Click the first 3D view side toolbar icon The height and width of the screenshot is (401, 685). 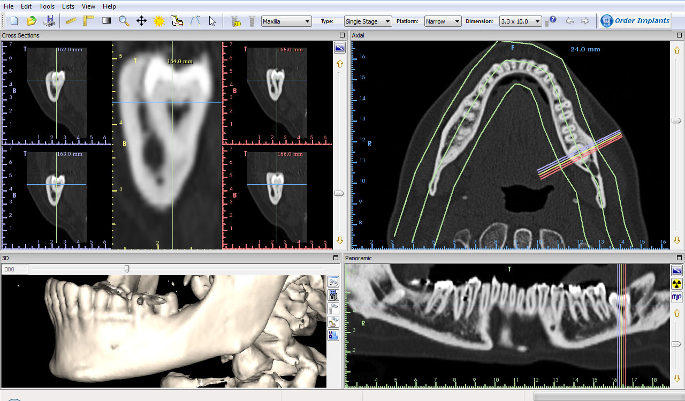pyautogui.click(x=333, y=282)
